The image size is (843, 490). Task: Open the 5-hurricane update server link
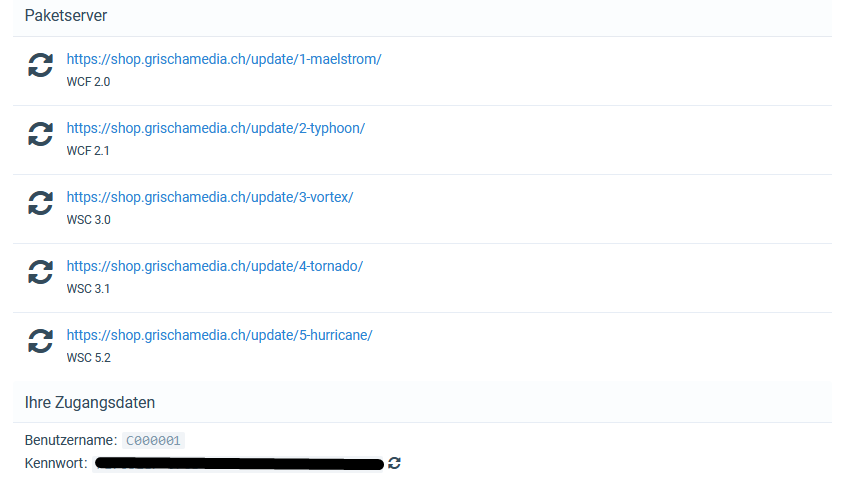[x=219, y=335]
